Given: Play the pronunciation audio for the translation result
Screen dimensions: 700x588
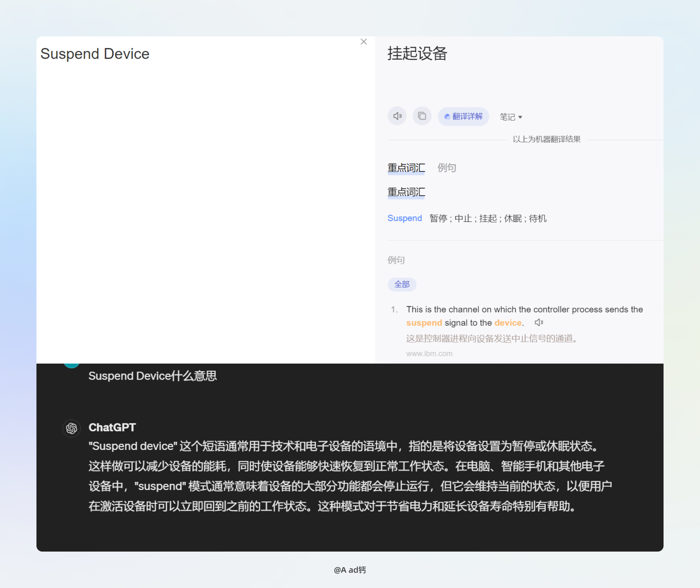Looking at the screenshot, I should 397,116.
